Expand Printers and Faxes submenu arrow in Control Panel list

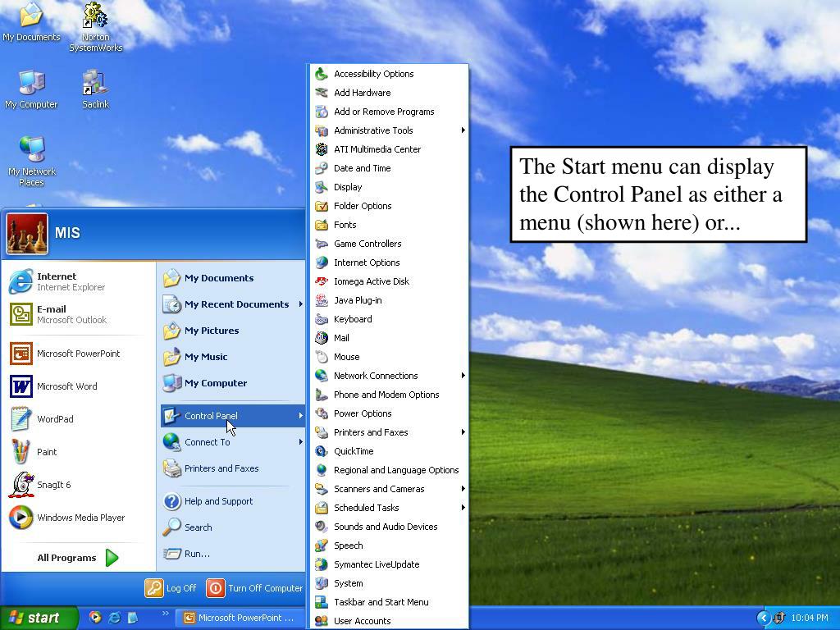(463, 432)
